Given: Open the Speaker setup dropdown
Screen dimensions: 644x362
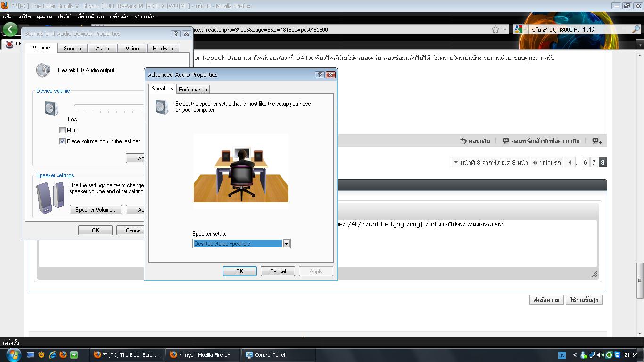Looking at the screenshot, I should tap(286, 243).
